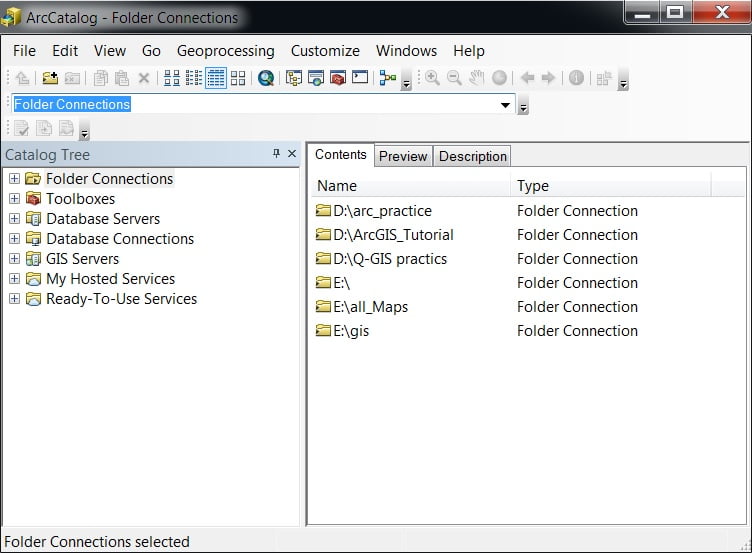This screenshot has width=752, height=553.
Task: Select D:\ArcGIS_Tutorial folder connection
Action: click(384, 235)
